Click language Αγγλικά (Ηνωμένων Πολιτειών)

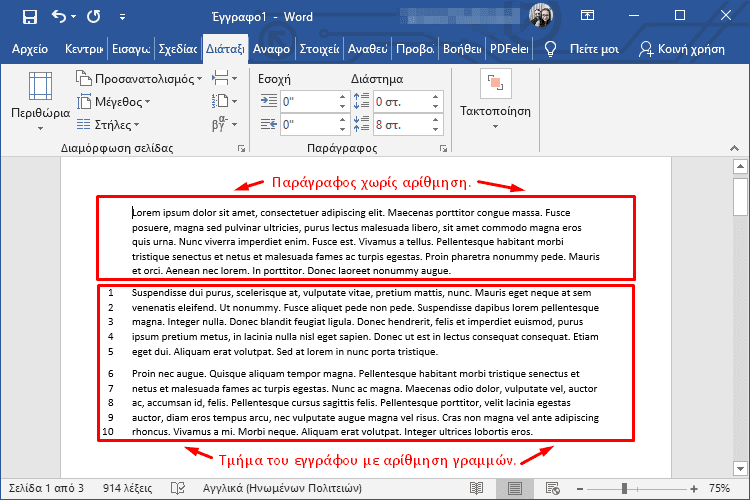tap(282, 488)
